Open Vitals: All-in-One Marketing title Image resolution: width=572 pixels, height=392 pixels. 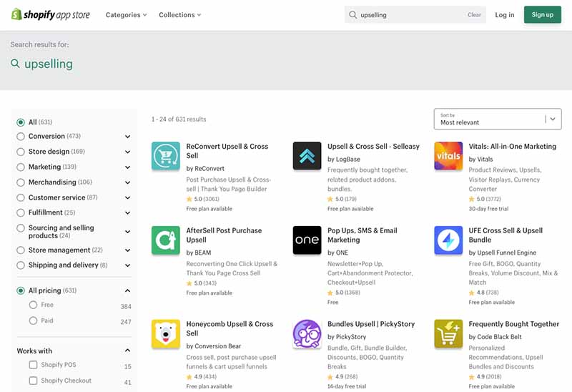tap(512, 147)
